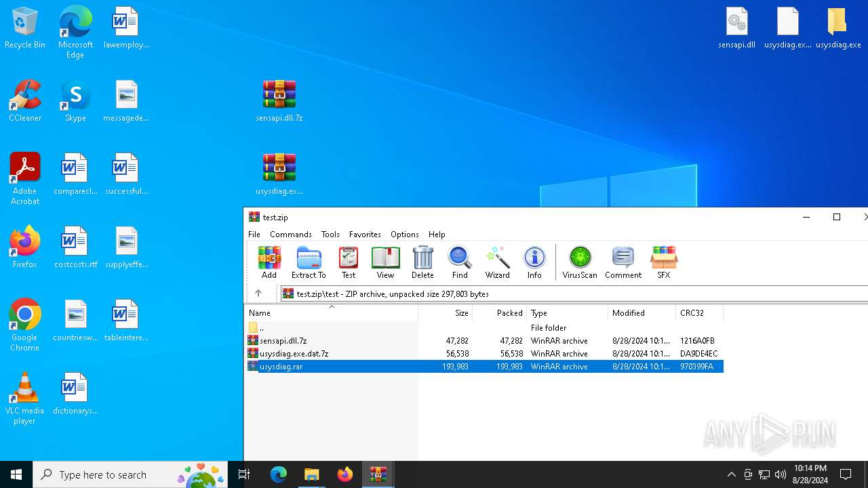Select tableintere... Word document on desktop
Image resolution: width=868 pixels, height=488 pixels.
pos(126,321)
